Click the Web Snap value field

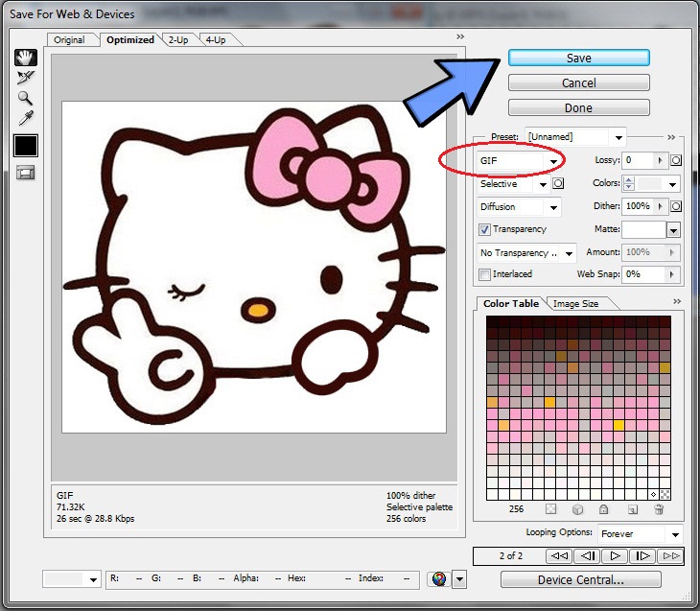pos(643,274)
